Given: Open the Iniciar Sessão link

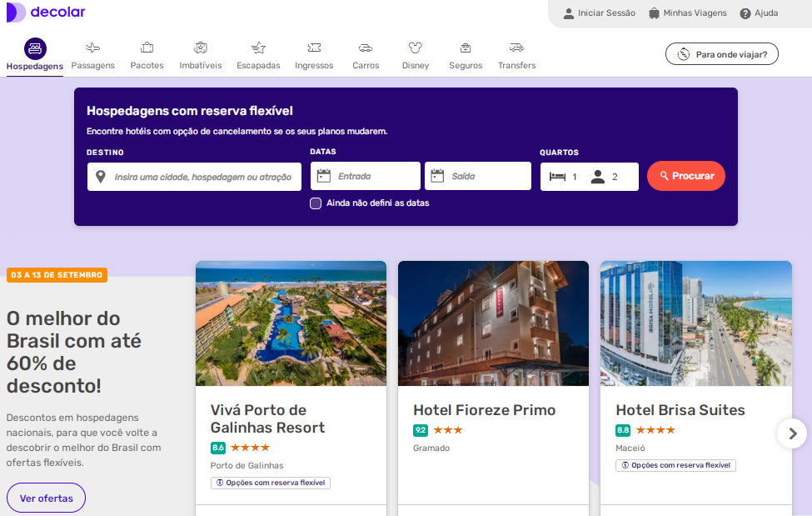Looking at the screenshot, I should click(x=606, y=13).
